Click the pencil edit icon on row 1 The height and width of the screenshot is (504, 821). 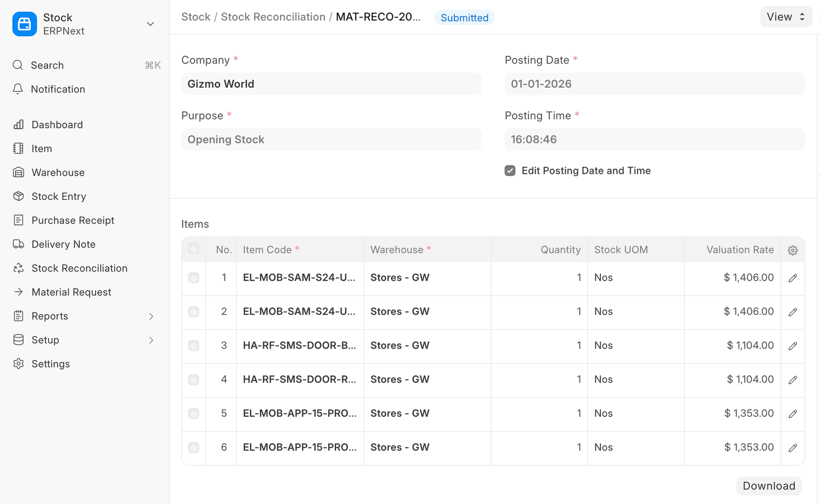[x=793, y=278]
